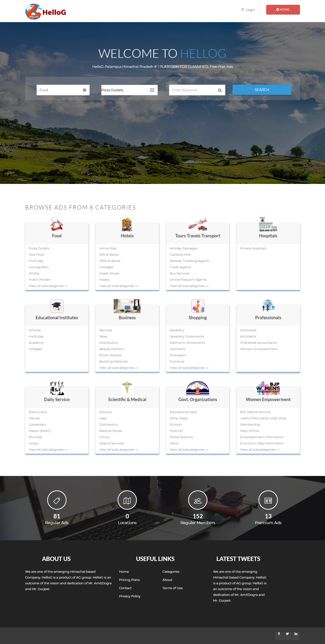Open the Beauty Parlours subcategory

click(112, 349)
